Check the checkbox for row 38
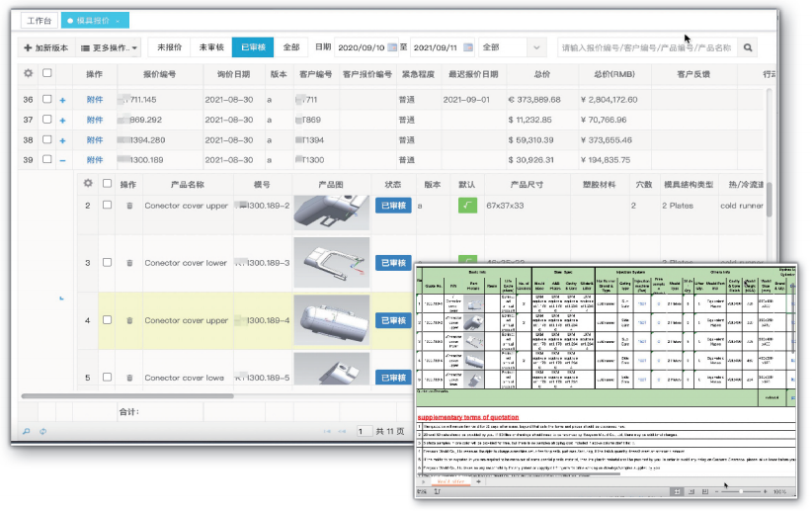The height and width of the screenshot is (513, 812). point(47,139)
